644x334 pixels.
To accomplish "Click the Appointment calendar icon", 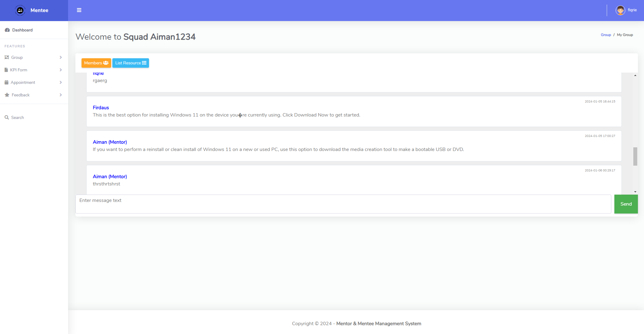I will tap(6, 82).
